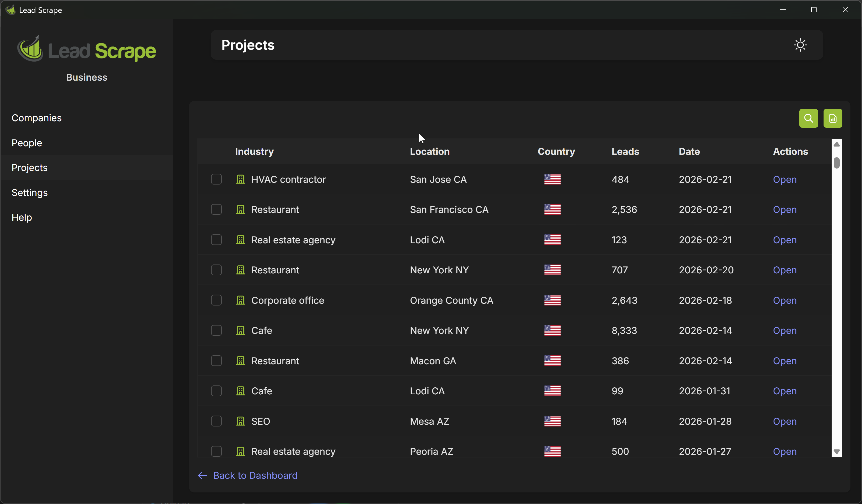Click Back to Dashboard link
This screenshot has width=862, height=504.
(255, 476)
